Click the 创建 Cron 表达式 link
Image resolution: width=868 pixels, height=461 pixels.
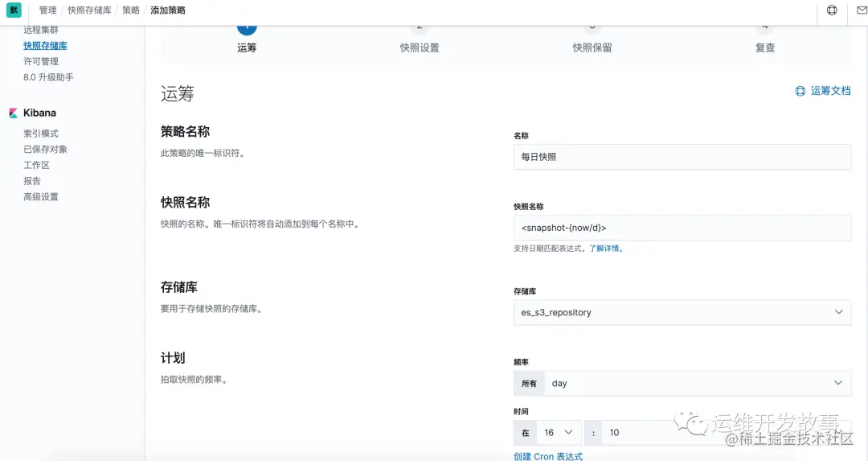coord(548,456)
